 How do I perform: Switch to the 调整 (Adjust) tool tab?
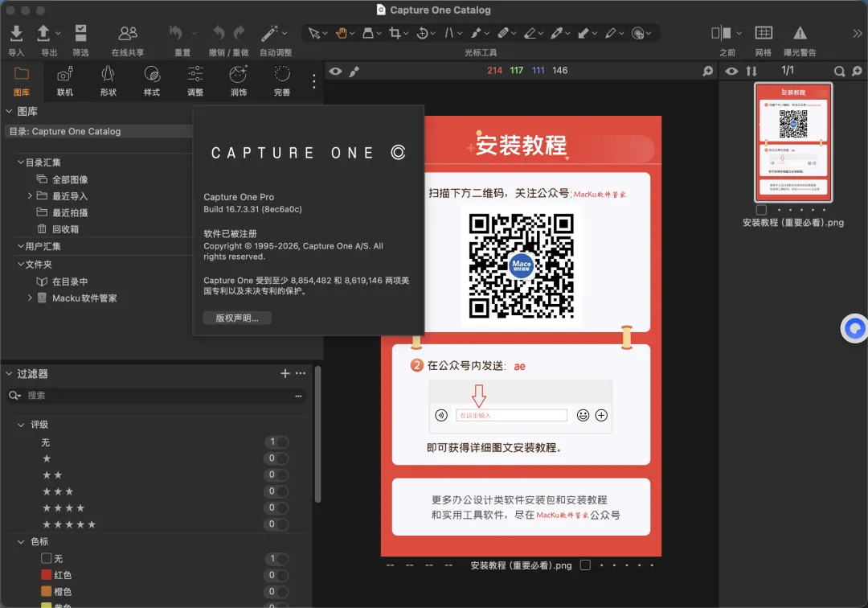click(x=194, y=80)
